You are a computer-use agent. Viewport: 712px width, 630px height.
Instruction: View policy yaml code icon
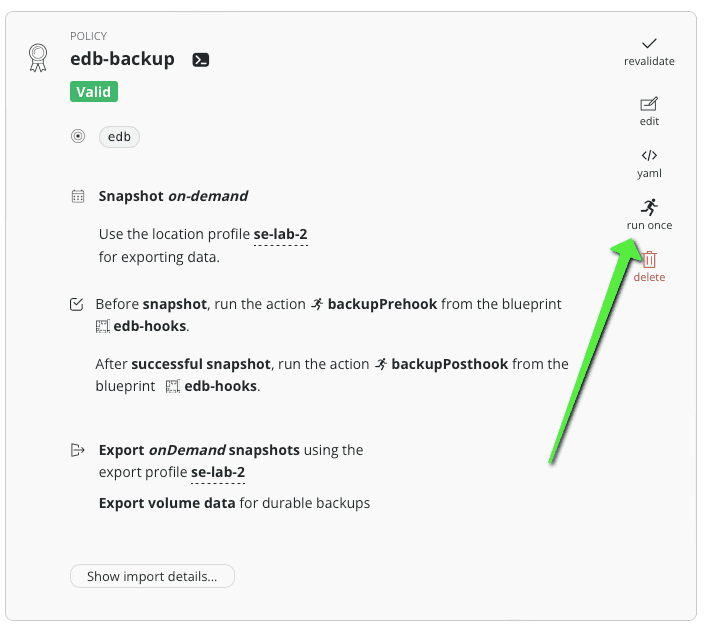649,156
